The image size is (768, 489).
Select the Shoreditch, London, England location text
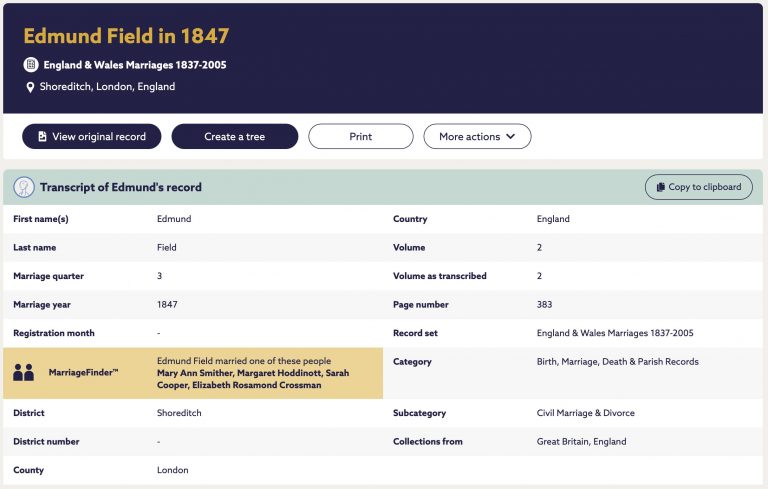click(107, 87)
